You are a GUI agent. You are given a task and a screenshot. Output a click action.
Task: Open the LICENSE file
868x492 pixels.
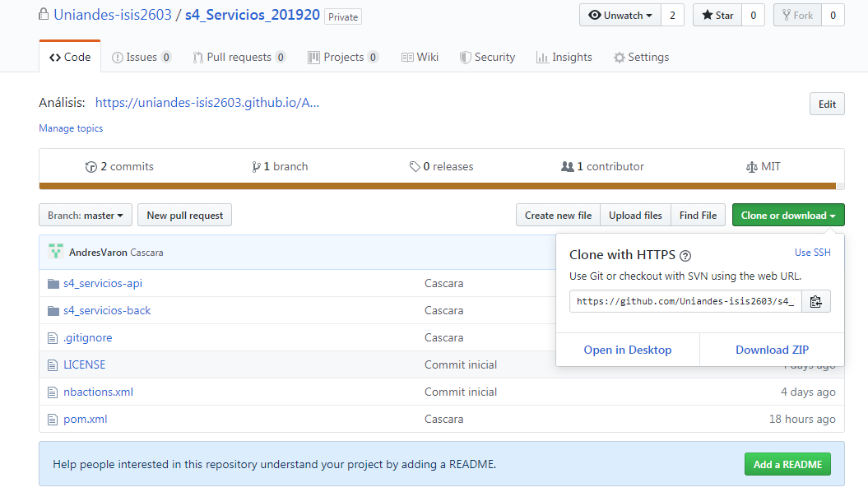pyautogui.click(x=85, y=364)
